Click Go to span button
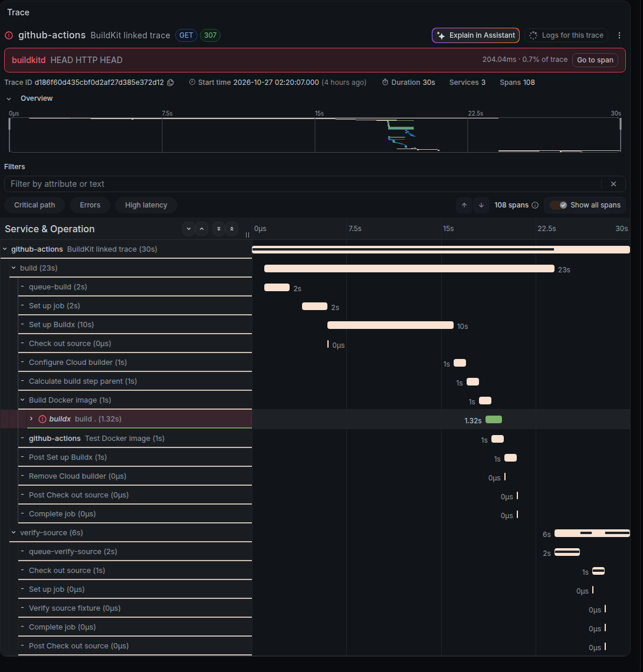643x672 pixels. [595, 60]
